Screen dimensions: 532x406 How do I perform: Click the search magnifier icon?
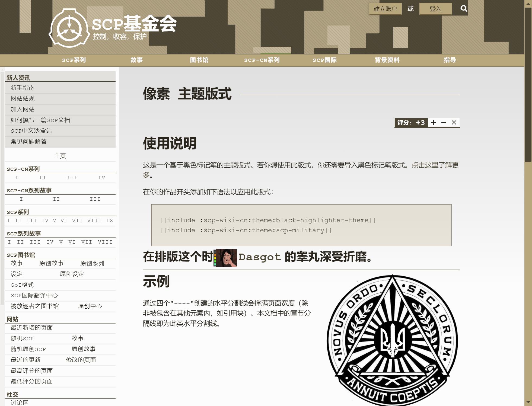click(x=464, y=9)
